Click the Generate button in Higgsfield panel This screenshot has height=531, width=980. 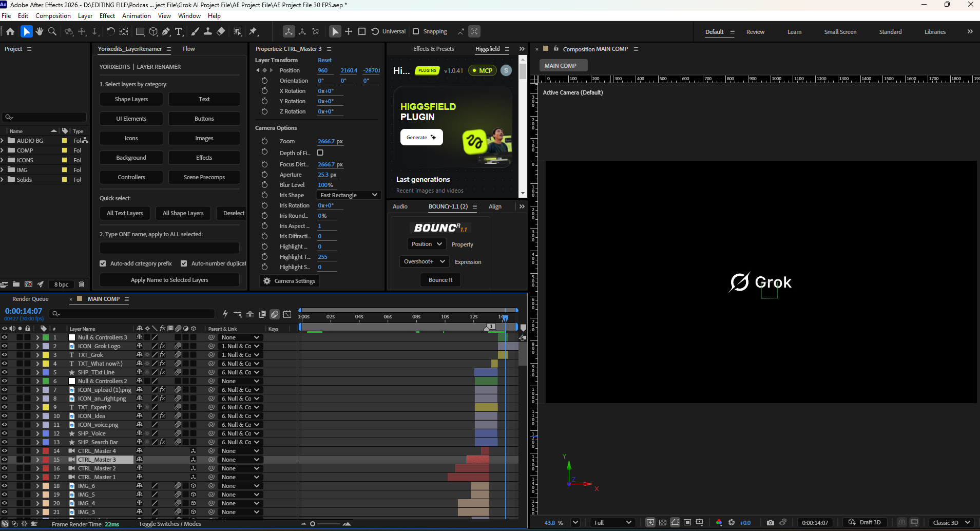[x=421, y=137]
